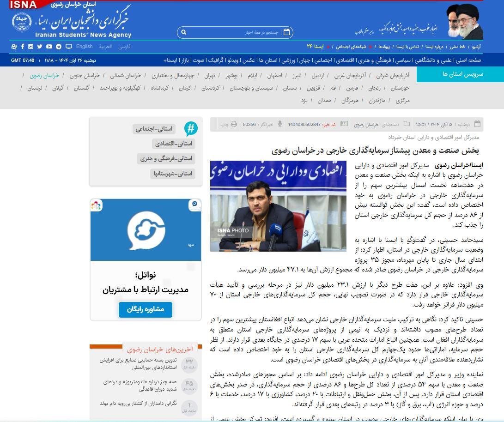
Task: Open ISNA's YouTube channel icon
Action: (49, 46)
